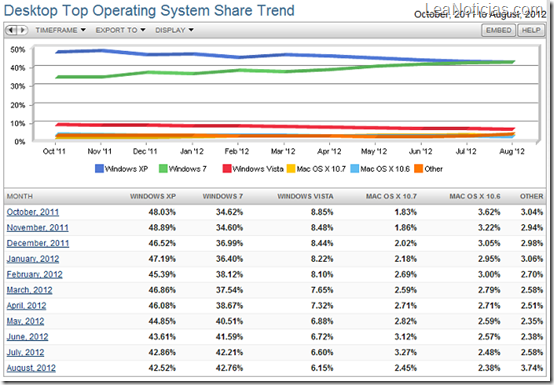
Task: Open the June, 2012 link
Action: pos(27,337)
